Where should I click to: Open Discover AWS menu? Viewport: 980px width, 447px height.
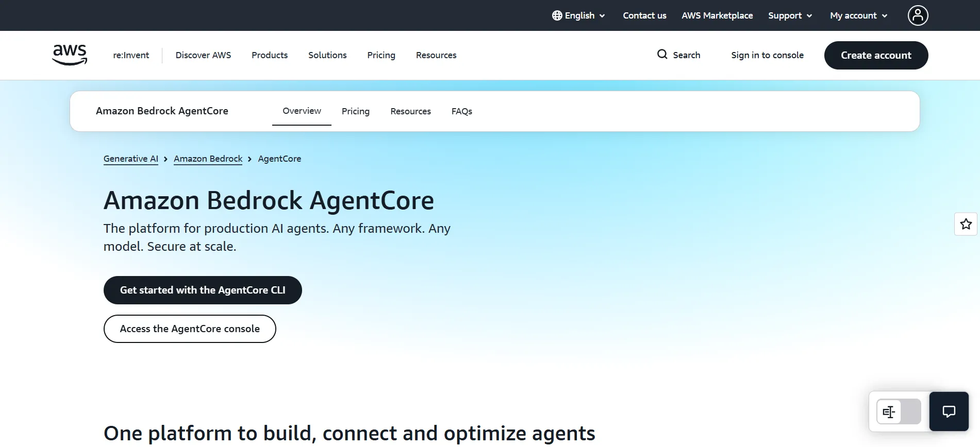tap(203, 55)
